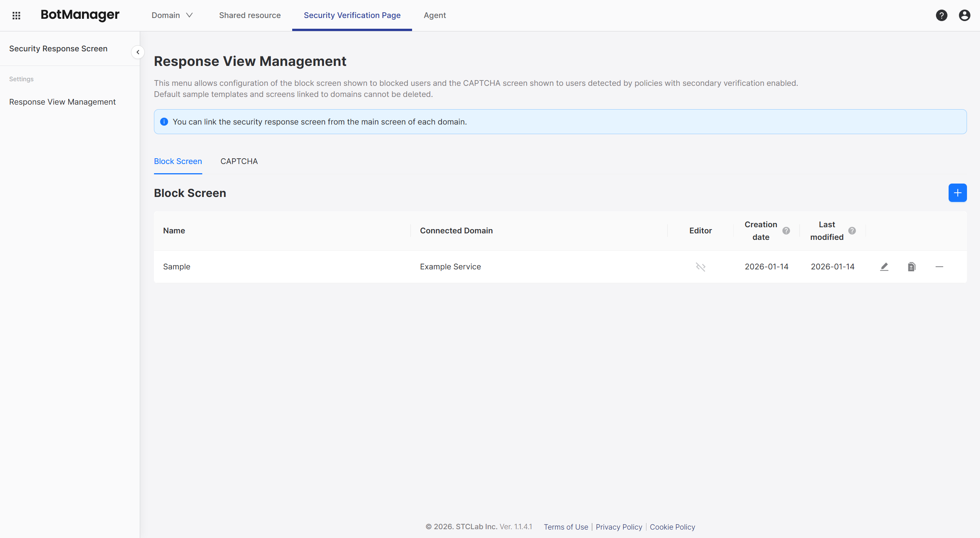Screen dimensions: 980x538
Task: Open the user account avatar menu
Action: tap(964, 15)
